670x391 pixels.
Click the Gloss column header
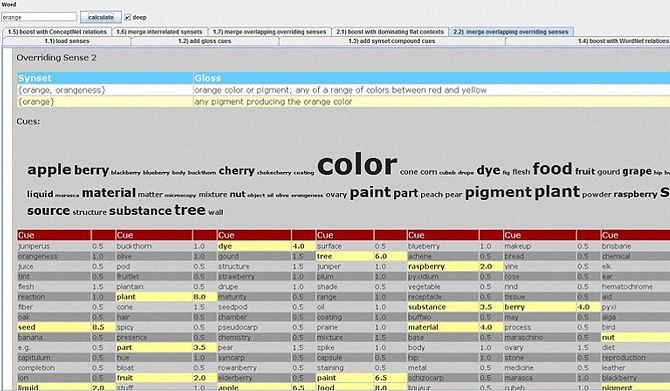pyautogui.click(x=432, y=78)
